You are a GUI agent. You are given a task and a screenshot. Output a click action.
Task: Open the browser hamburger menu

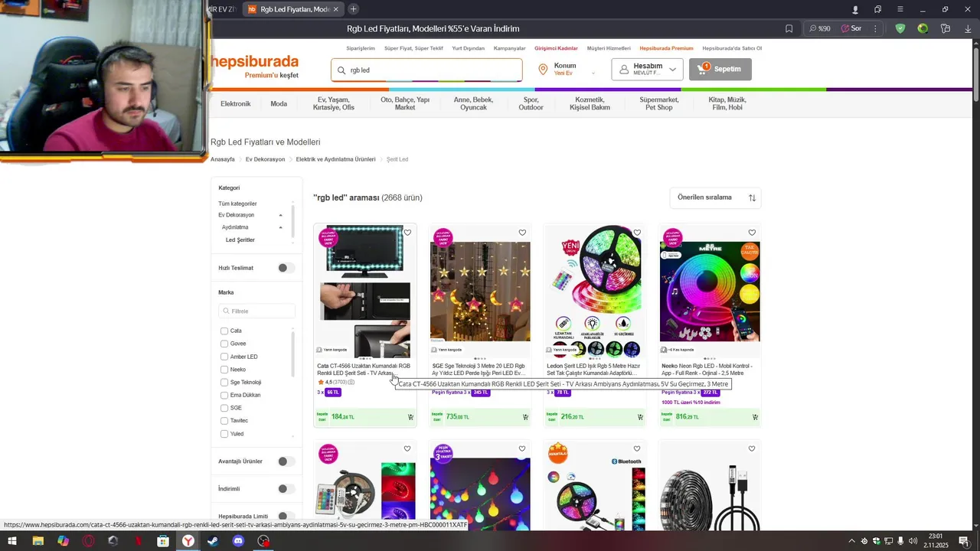900,9
